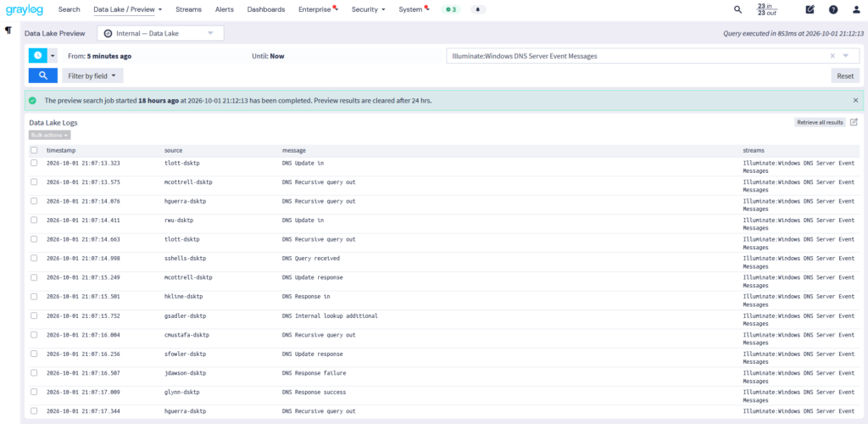Click the DNS Response success message
Screen dimensions: 868x424
tap(314, 392)
